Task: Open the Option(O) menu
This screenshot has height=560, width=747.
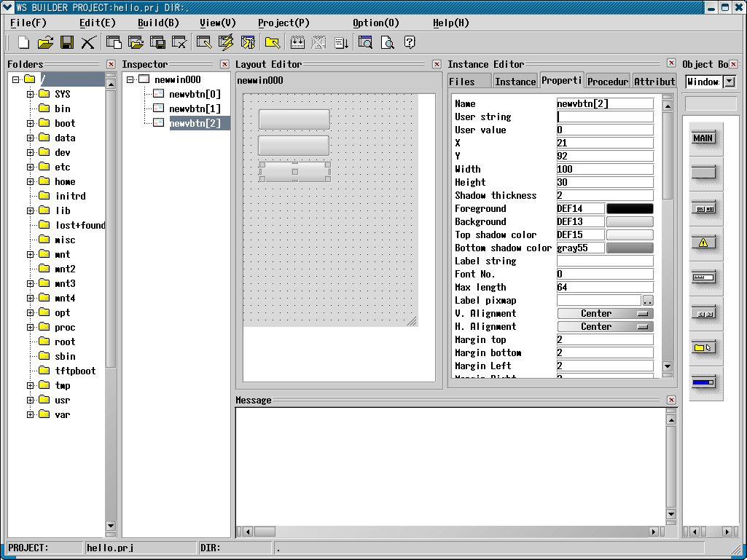Action: click(376, 23)
